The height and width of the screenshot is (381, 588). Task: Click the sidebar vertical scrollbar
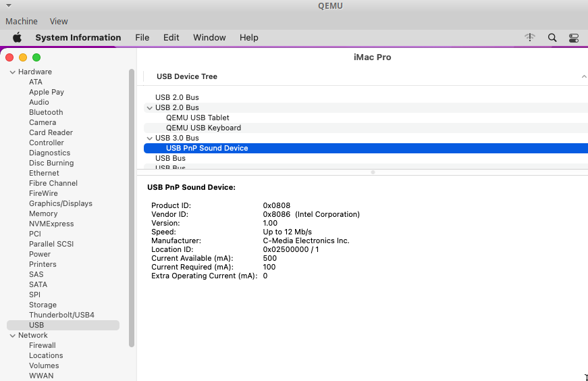pos(132,203)
